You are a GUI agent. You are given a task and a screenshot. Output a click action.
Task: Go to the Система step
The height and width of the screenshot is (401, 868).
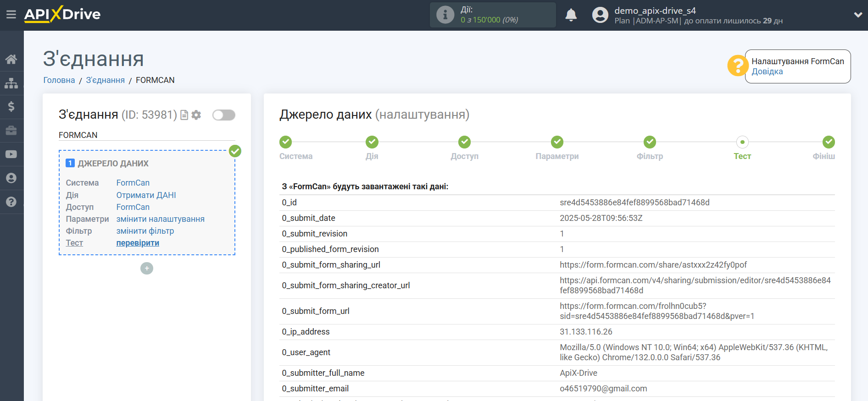coord(296,156)
